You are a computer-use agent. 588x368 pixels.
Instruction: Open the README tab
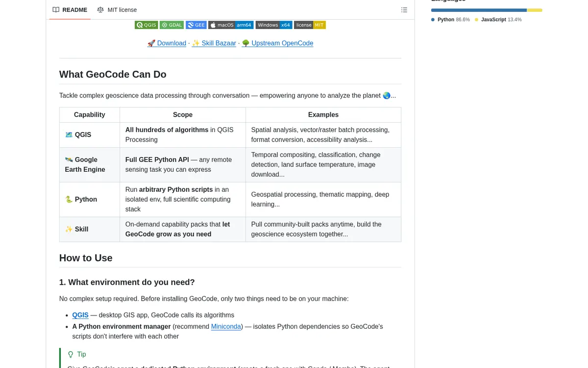[x=70, y=10]
